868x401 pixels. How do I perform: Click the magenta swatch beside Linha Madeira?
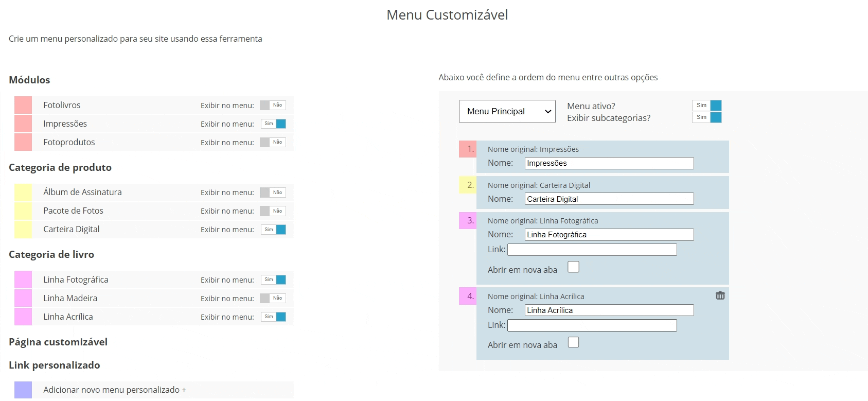point(23,298)
